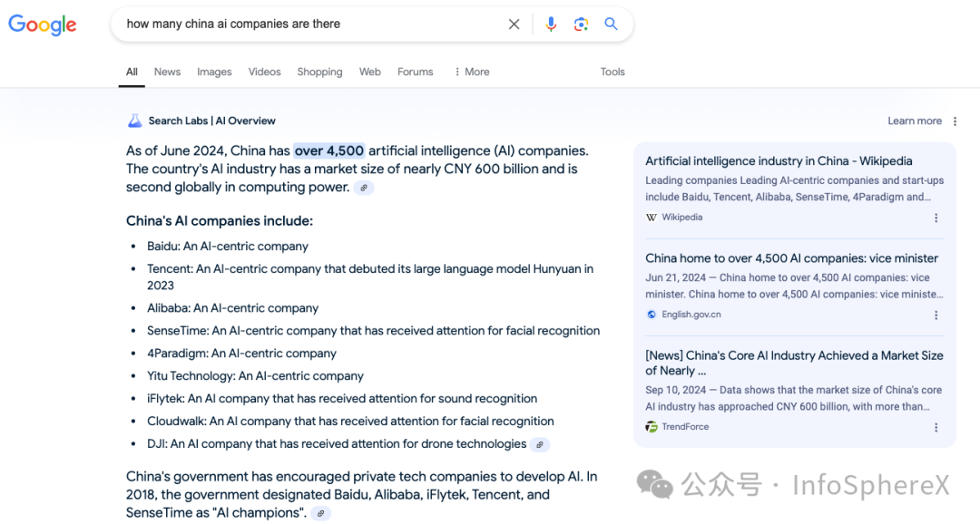The image size is (980, 524).
Task: Click the Wikipedia favicon on the first result
Action: pos(652,217)
